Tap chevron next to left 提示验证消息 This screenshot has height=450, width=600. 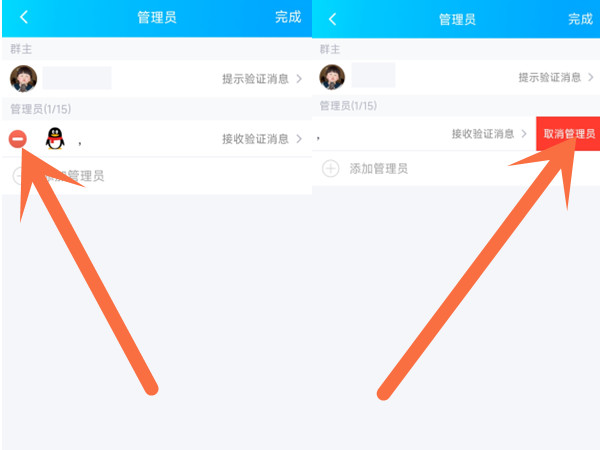point(299,79)
